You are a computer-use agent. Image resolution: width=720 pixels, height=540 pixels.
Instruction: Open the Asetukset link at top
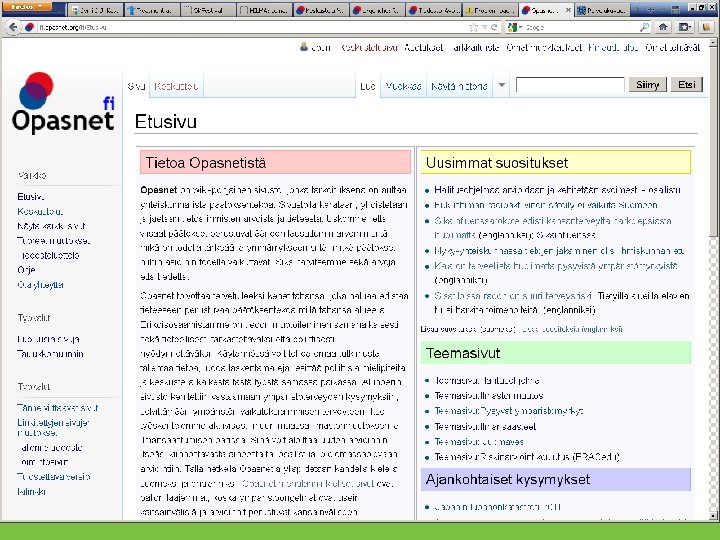(423, 47)
